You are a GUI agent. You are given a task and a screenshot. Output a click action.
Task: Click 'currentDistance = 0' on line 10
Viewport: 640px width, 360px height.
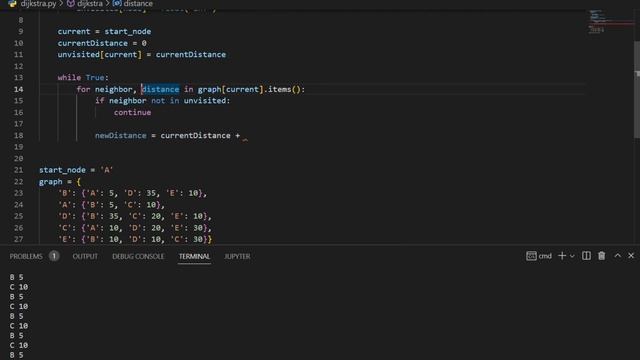[102, 43]
